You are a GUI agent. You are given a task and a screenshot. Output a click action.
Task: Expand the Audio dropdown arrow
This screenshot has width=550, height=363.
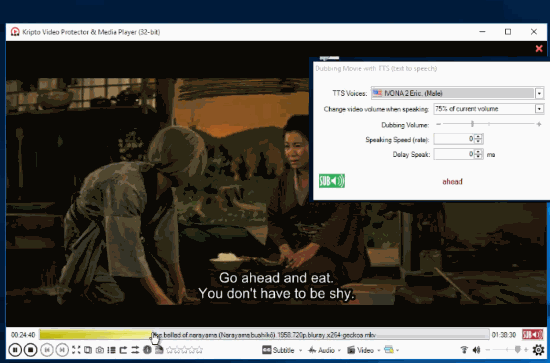tap(340, 350)
